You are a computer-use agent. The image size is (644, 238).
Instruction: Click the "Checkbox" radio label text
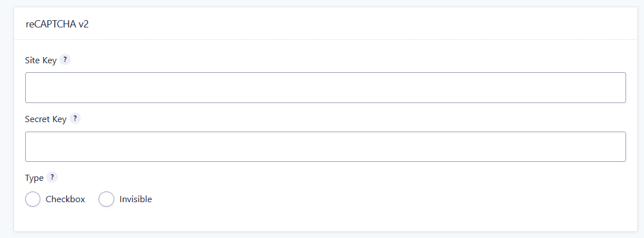pos(66,199)
